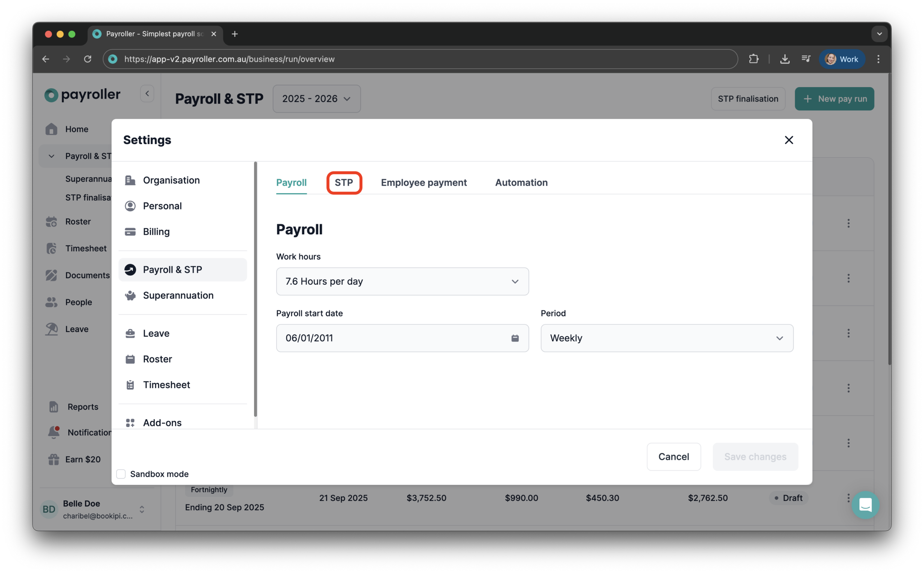
Task: Click the settings sidebar scrollbar
Action: (x=255, y=289)
